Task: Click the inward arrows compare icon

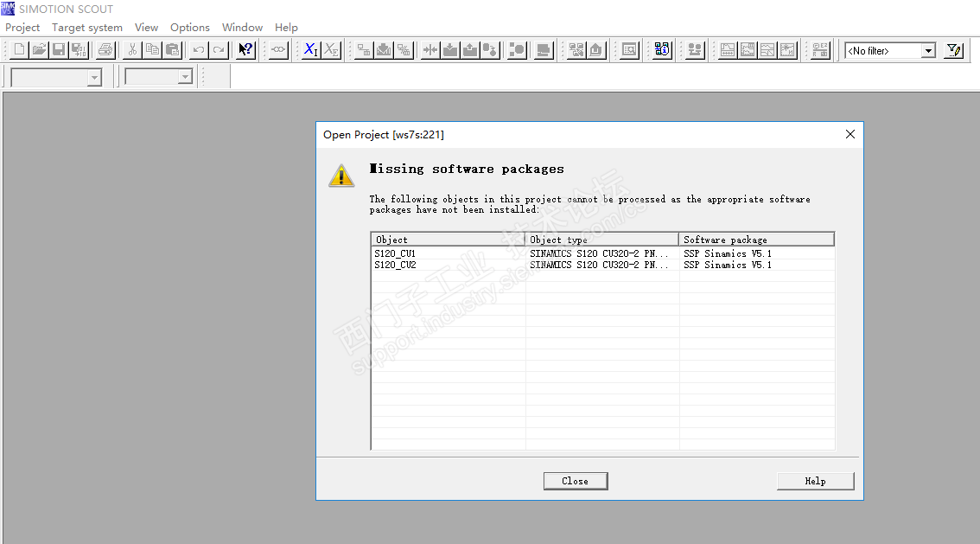Action: pos(430,50)
